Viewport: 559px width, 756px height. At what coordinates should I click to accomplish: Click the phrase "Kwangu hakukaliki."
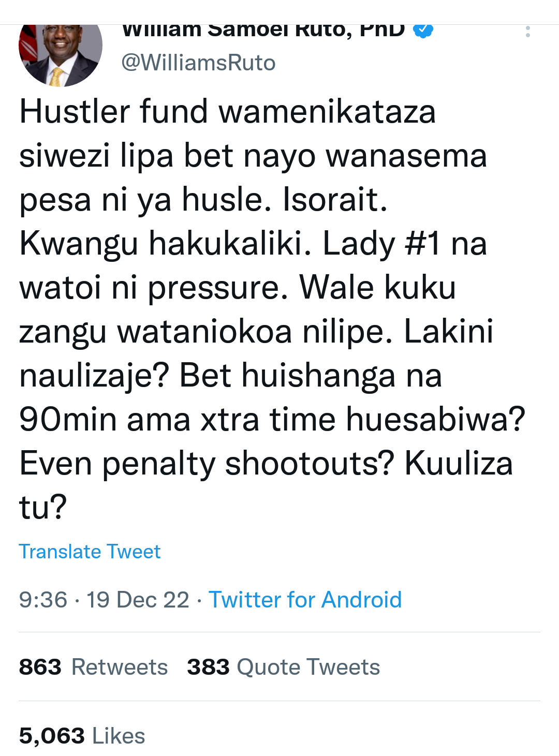(x=166, y=244)
